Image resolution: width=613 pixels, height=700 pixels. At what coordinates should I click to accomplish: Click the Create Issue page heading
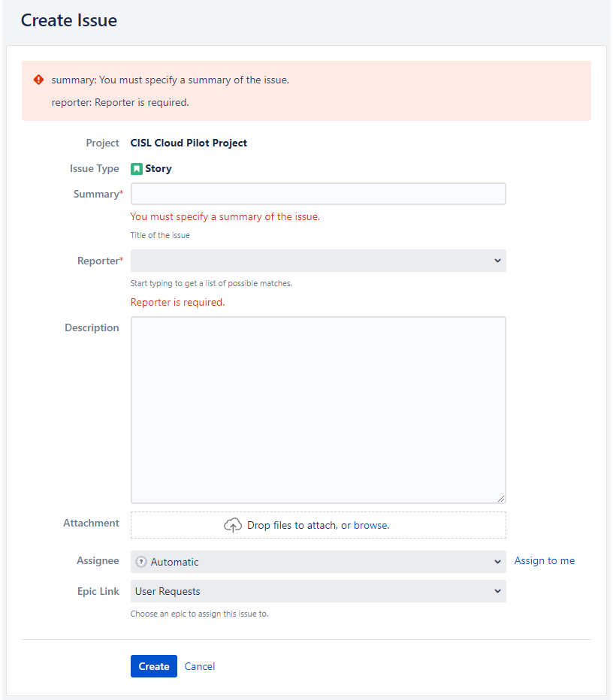point(69,20)
